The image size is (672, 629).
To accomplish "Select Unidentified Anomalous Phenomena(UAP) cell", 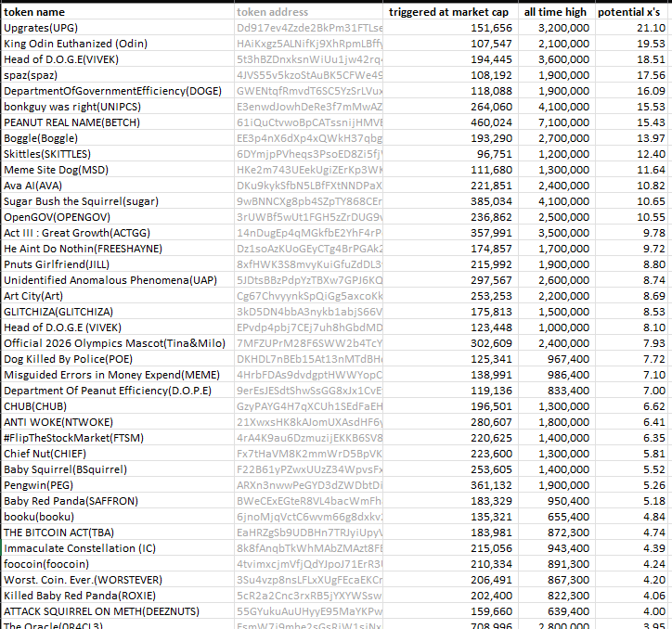I will [x=118, y=280].
